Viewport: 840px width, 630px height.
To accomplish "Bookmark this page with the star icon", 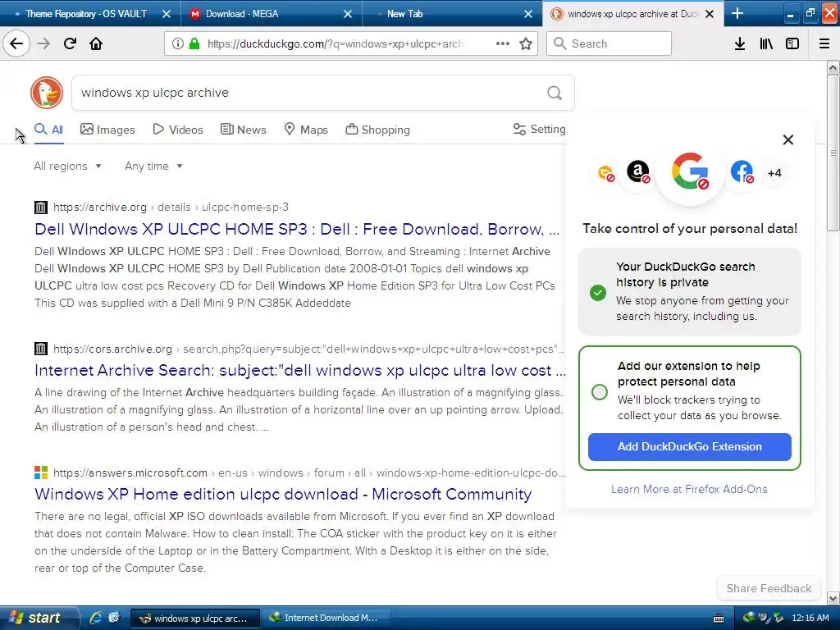I will pyautogui.click(x=526, y=43).
